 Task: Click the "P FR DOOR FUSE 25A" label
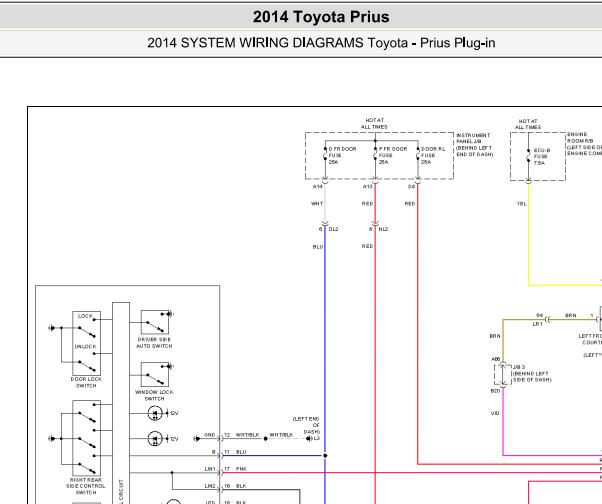392,155
